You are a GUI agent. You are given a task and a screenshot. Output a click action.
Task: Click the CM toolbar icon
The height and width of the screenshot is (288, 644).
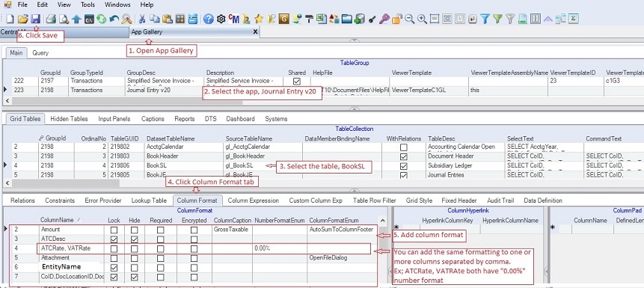[x=234, y=19]
